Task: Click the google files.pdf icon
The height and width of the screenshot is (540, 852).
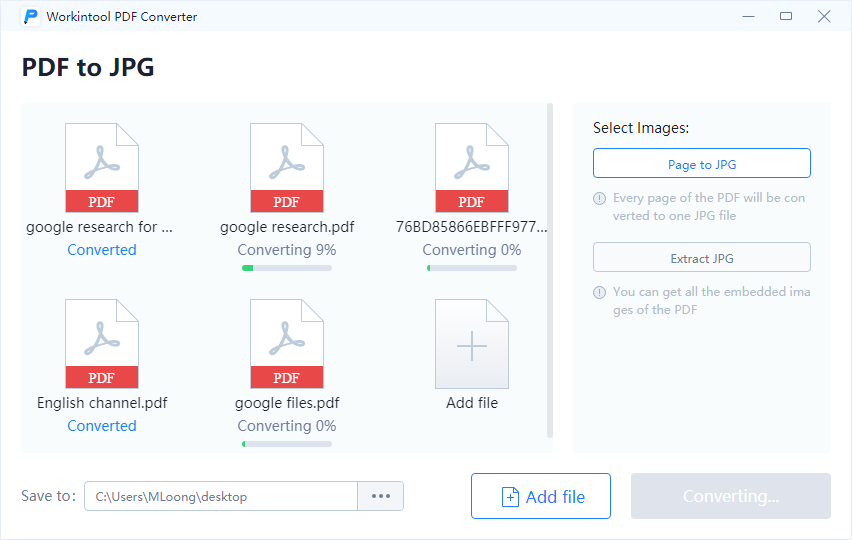Action: (x=286, y=344)
